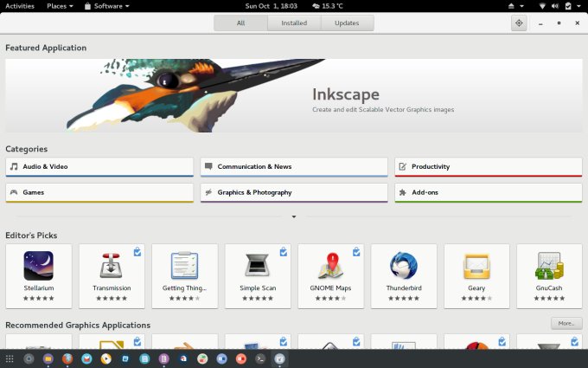This screenshot has width=588, height=368.
Task: Click the GnuCash star rating
Action: coord(549,298)
